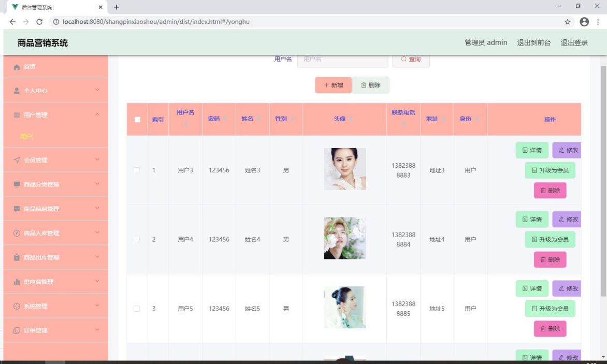Screen dimensions: 607x364
Task: Click the chat bubble icon beside 商品信息管理
Action: click(x=17, y=209)
